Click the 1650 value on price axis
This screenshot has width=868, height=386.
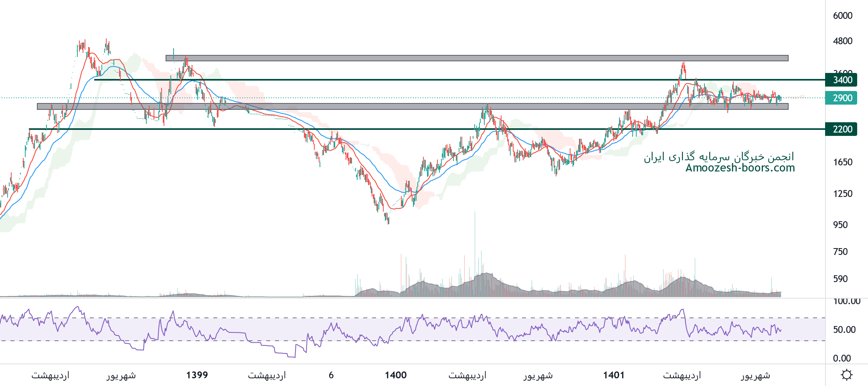pyautogui.click(x=842, y=162)
